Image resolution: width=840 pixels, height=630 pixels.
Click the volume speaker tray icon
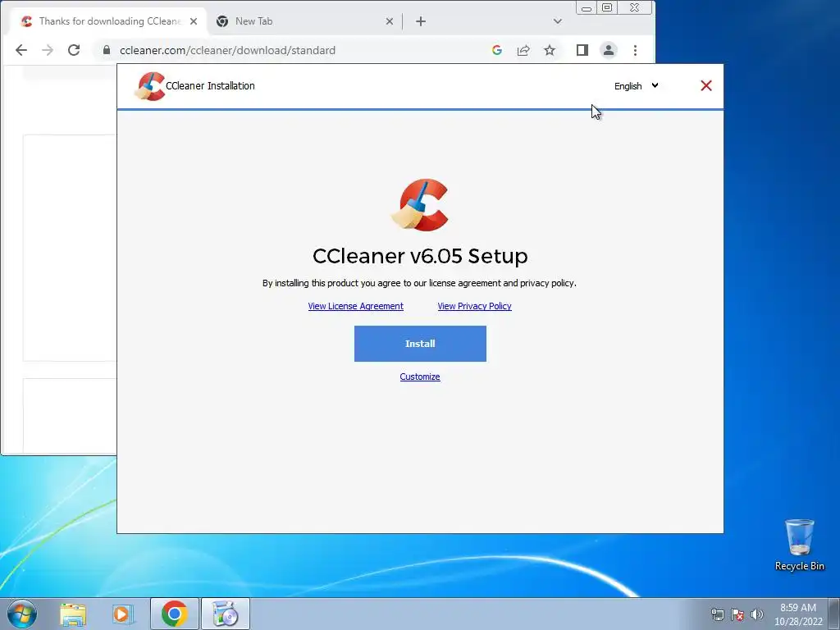click(757, 614)
